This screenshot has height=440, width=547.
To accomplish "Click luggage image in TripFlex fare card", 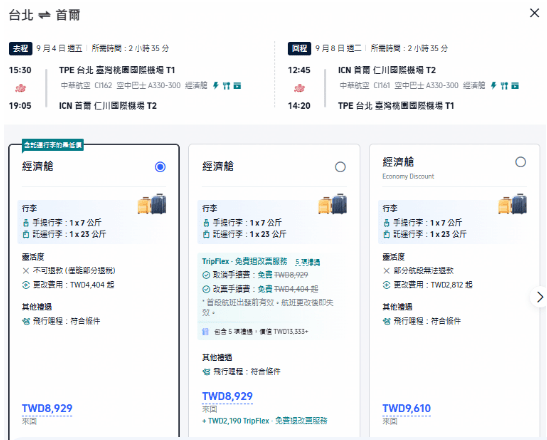I will coord(332,204).
